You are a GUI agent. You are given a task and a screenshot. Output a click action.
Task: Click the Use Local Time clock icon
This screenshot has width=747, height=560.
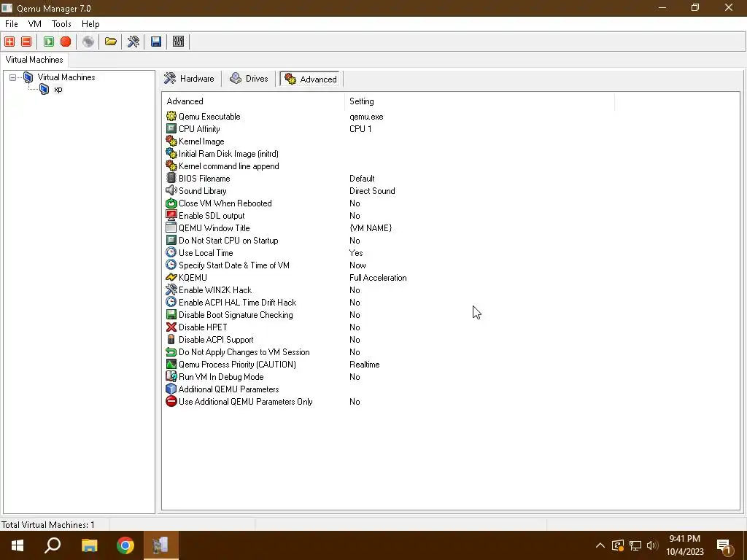pos(171,252)
